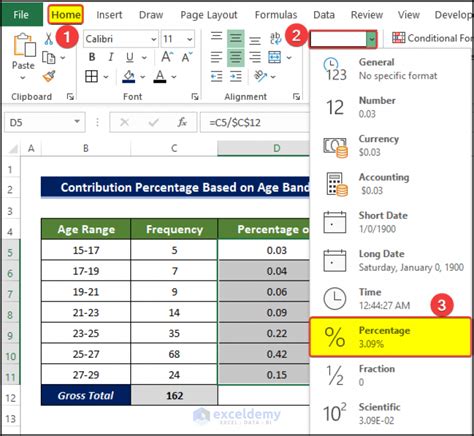Choose the Percentage format option

(390, 337)
